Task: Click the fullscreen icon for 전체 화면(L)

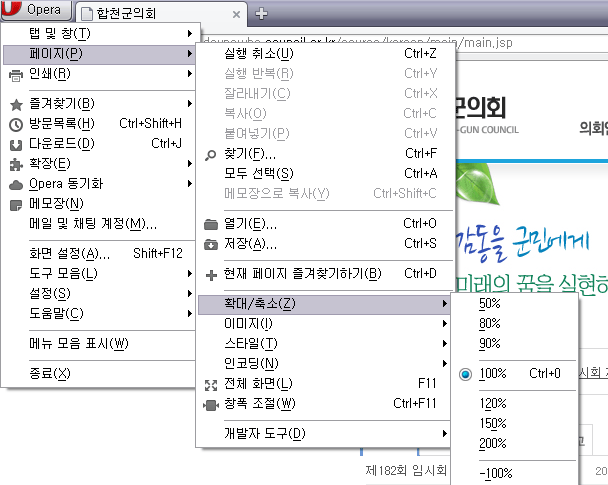Action: 211,385
